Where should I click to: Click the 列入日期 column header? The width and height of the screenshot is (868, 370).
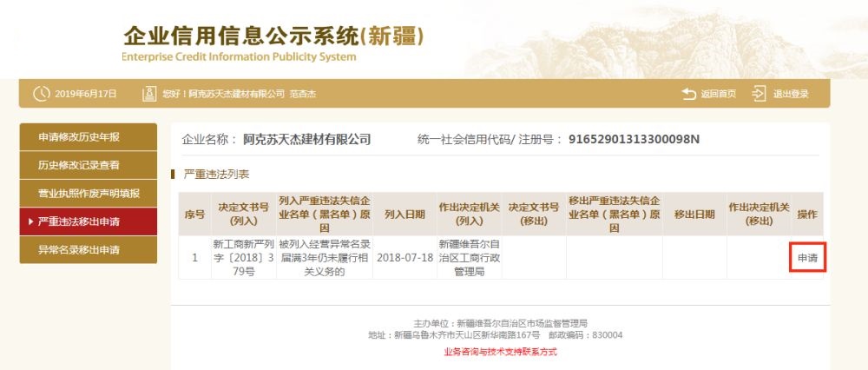[x=404, y=214]
